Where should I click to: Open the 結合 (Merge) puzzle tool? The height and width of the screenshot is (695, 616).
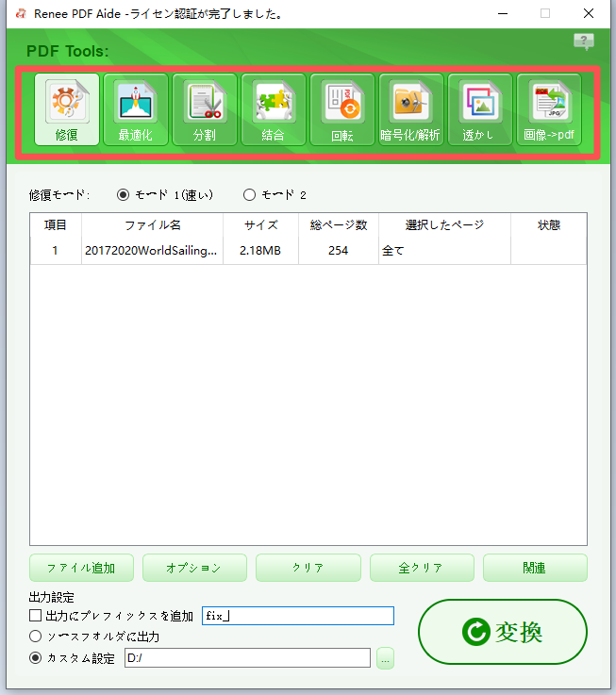point(274,109)
